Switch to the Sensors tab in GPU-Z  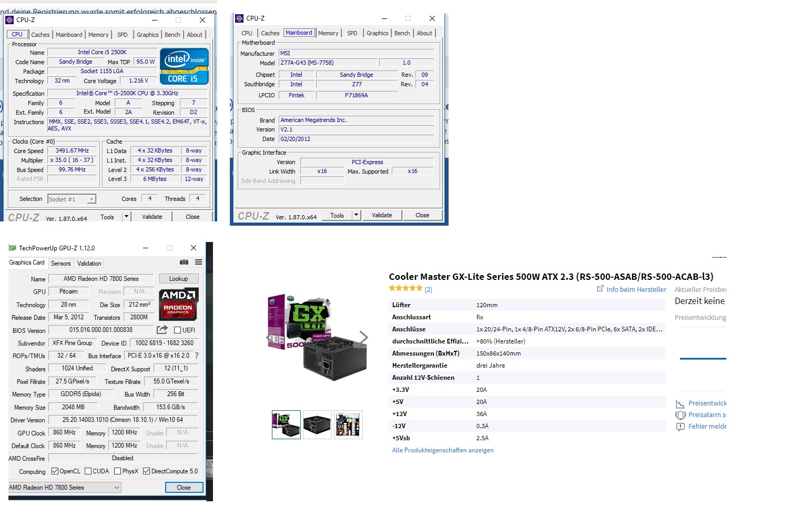[x=60, y=264]
